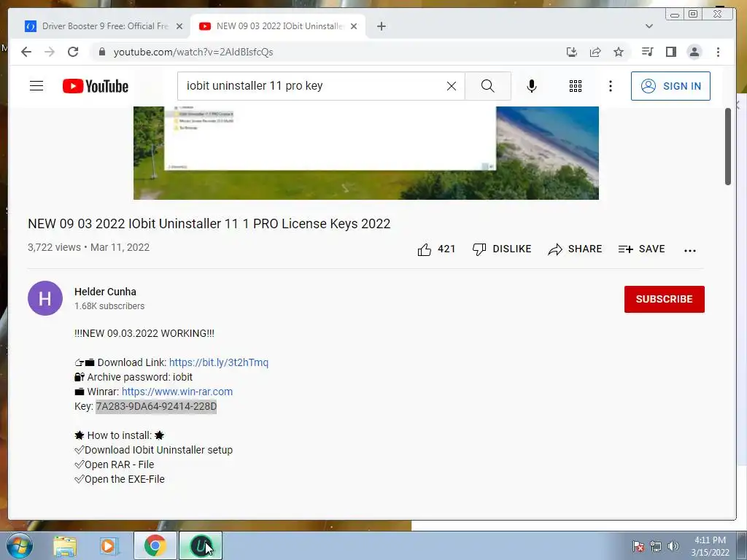
Task: Go to YouTube home via logo
Action: (x=96, y=86)
